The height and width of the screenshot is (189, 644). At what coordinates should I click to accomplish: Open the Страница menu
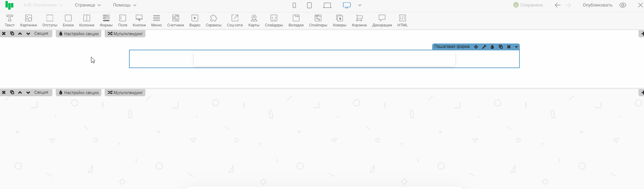click(88, 5)
